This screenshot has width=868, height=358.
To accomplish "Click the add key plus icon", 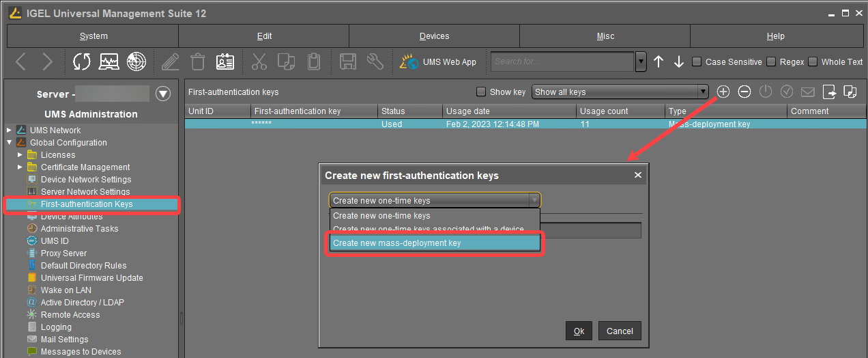I will 723,92.
